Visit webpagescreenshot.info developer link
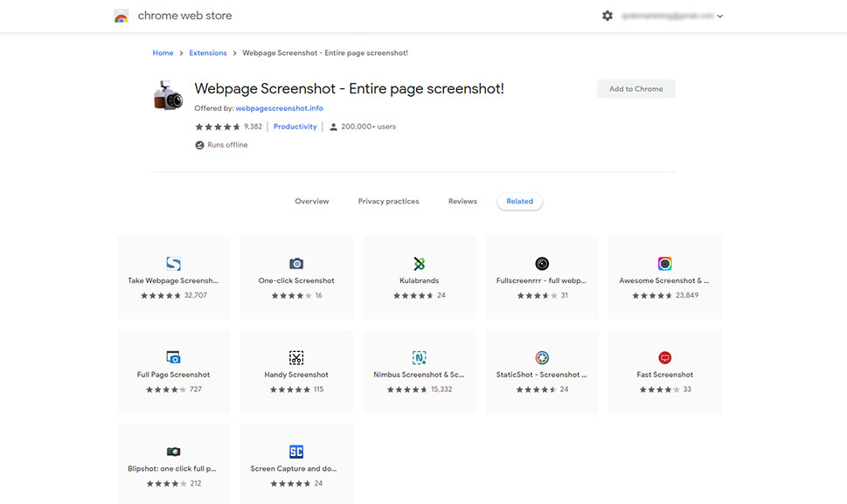The height and width of the screenshot is (504, 847). coord(279,108)
